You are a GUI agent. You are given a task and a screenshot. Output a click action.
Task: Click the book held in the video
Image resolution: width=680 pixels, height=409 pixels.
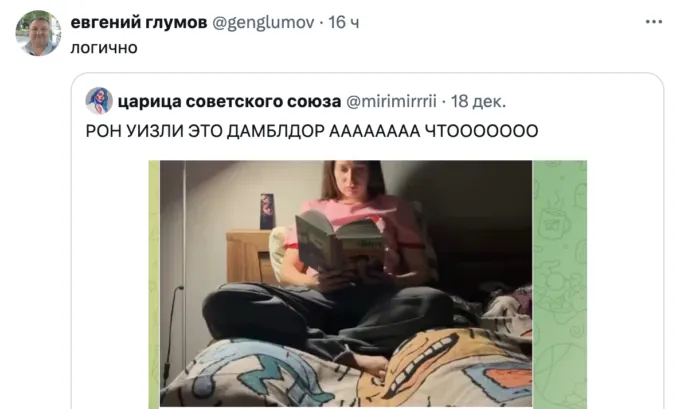point(339,242)
